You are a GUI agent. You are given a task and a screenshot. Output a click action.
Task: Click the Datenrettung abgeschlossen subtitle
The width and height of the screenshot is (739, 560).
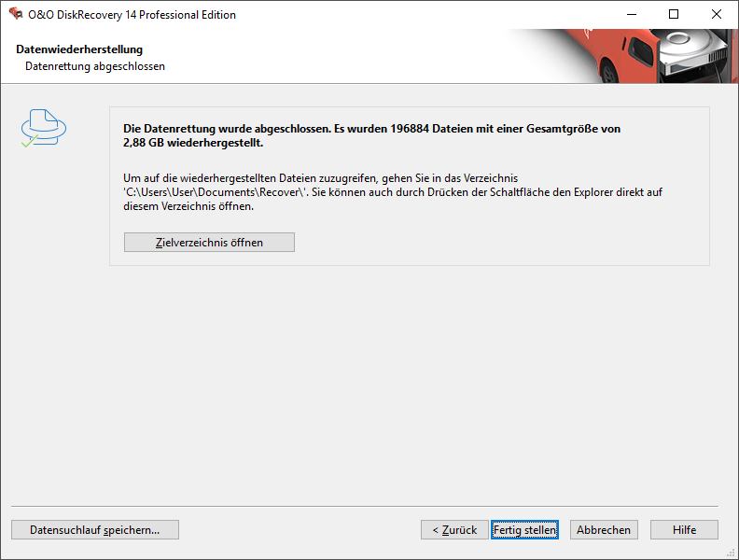[x=95, y=66]
